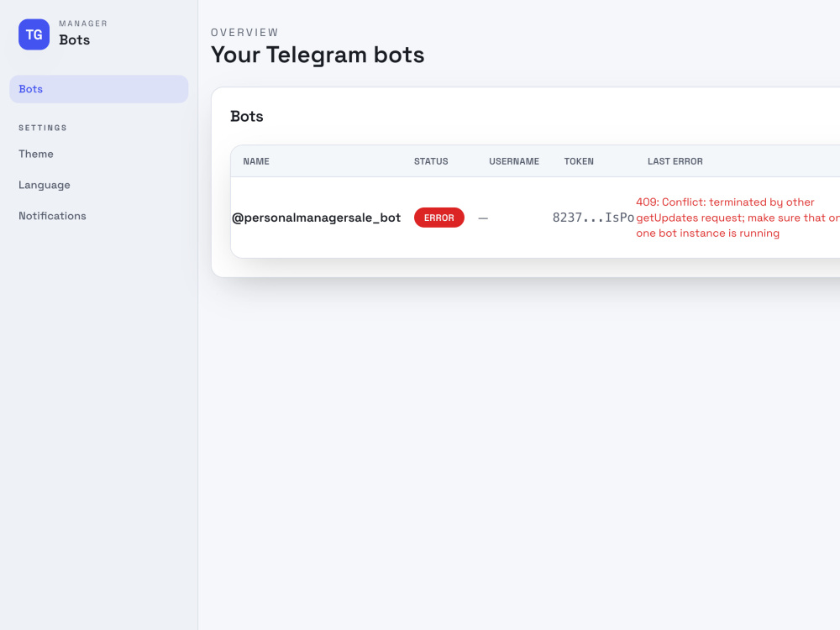The width and height of the screenshot is (840, 630).
Task: Click the red ERROR status badge
Action: [x=439, y=218]
